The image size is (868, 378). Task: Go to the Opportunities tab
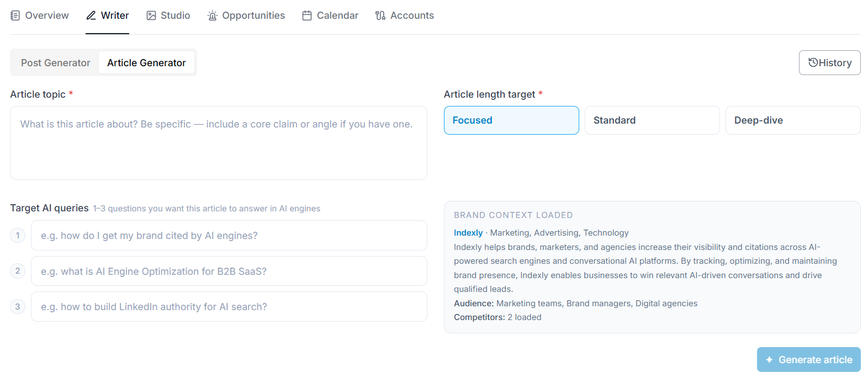pyautogui.click(x=246, y=15)
